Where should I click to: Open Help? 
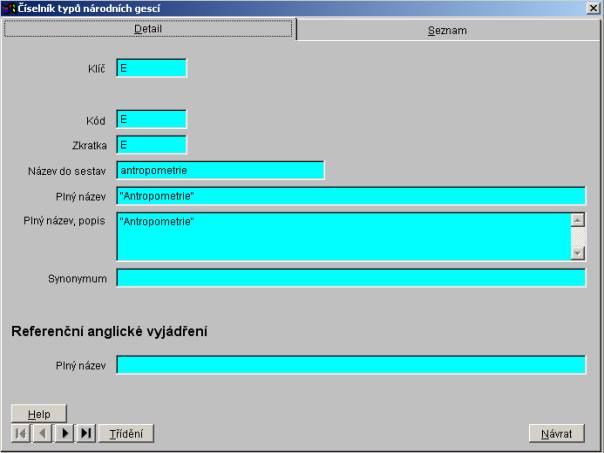(x=39, y=414)
